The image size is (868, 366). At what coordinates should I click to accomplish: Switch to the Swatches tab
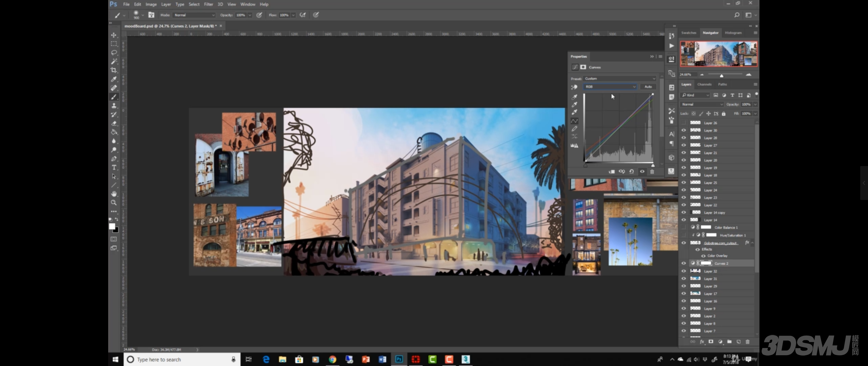689,33
